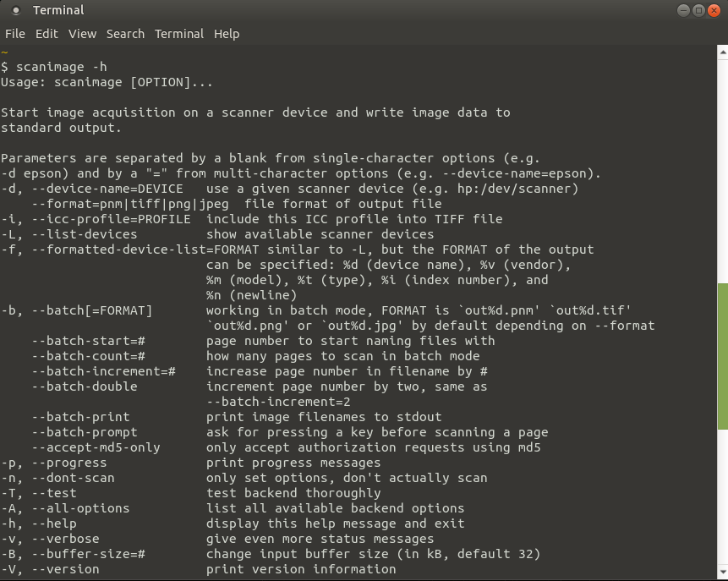Click the scrollbar track above the thumb

[722, 171]
